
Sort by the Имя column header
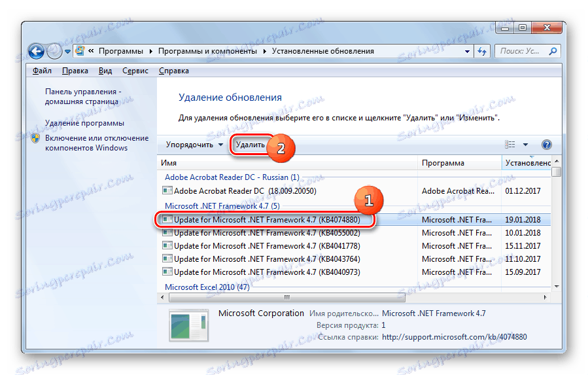click(287, 163)
